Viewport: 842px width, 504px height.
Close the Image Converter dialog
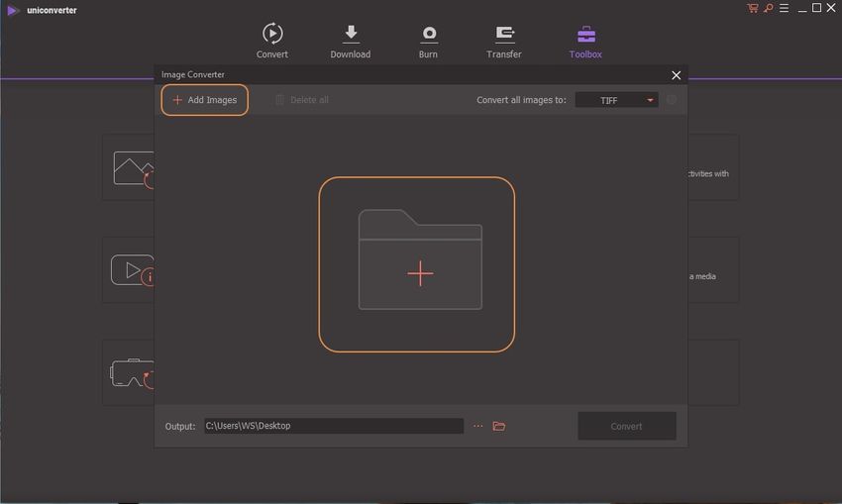(676, 75)
